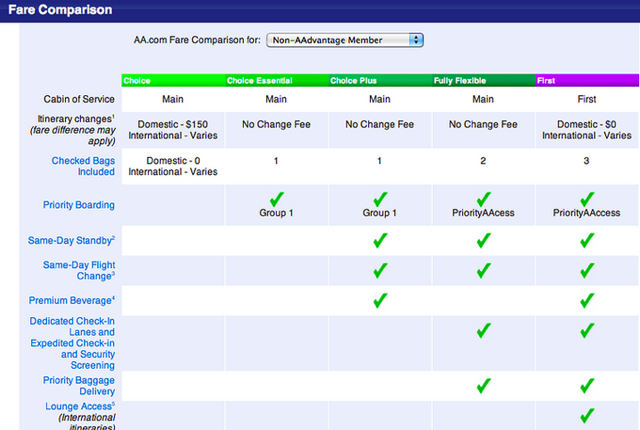640x430 pixels.
Task: Click Priority Boarding checkmark under Fully Flexible
Action: click(483, 199)
